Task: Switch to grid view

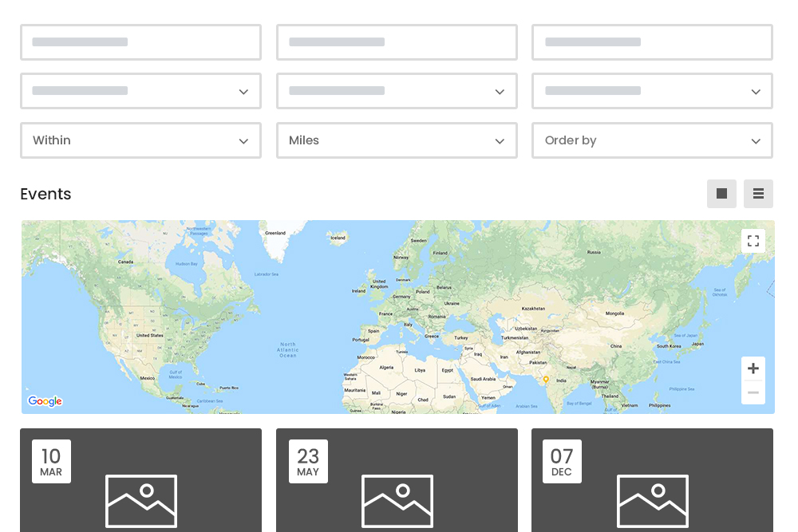Action: pyautogui.click(x=721, y=194)
